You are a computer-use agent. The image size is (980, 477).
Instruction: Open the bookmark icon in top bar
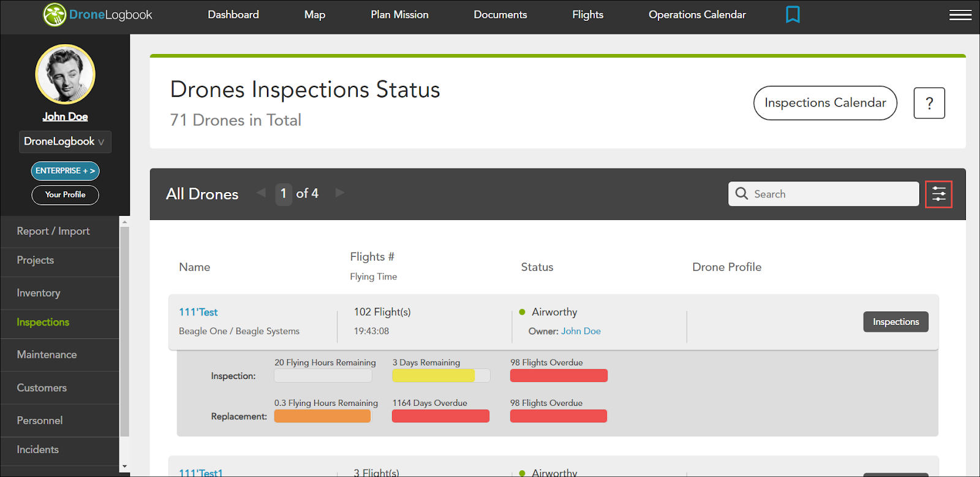click(793, 14)
